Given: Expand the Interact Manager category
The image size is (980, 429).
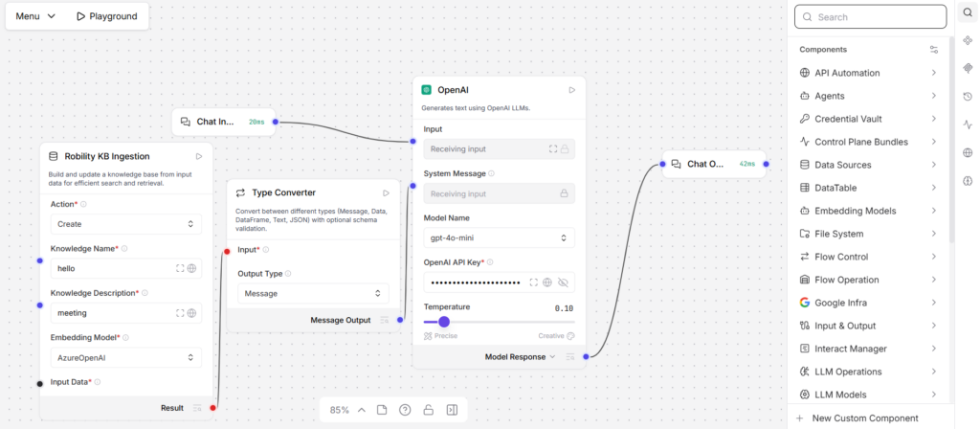Looking at the screenshot, I should tap(869, 349).
